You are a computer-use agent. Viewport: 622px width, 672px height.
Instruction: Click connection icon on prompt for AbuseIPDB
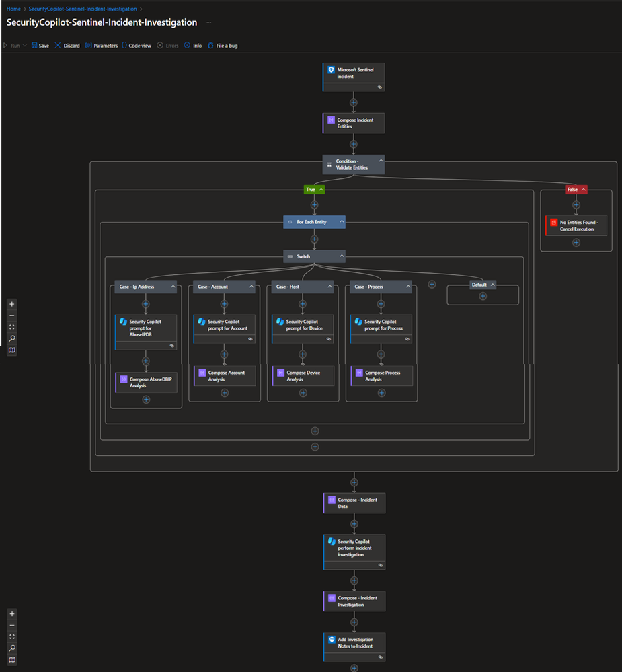(171, 346)
